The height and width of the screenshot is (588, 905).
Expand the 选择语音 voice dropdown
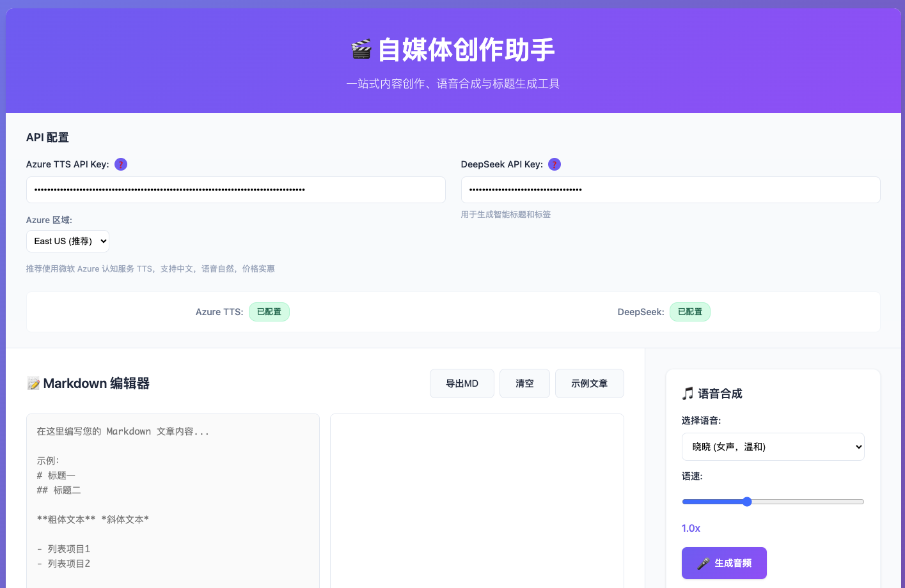tap(773, 447)
